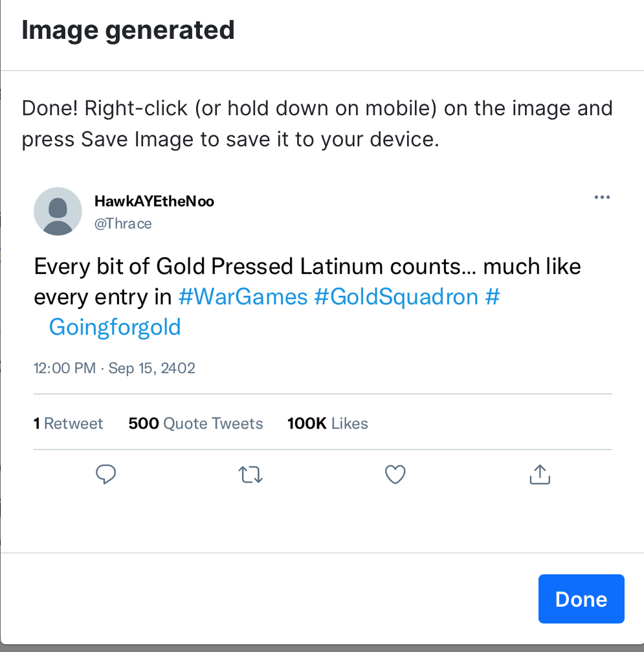
Task: Click the retweet arrows icon
Action: 250,475
